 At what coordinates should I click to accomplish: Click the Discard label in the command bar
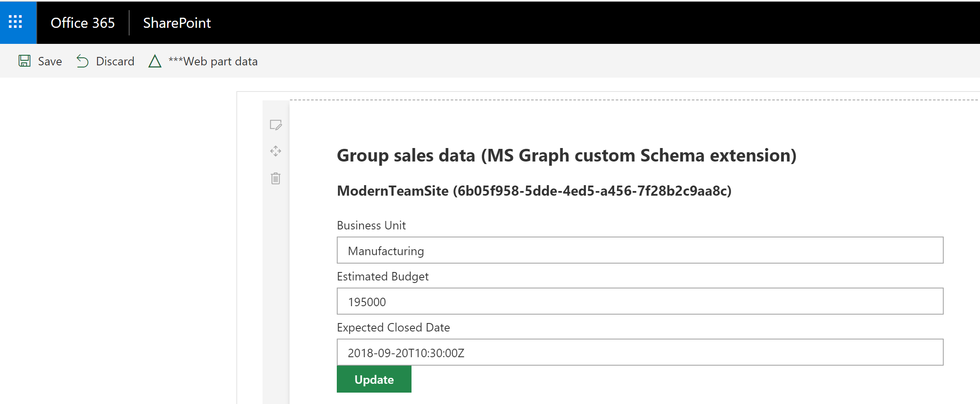pos(115,62)
